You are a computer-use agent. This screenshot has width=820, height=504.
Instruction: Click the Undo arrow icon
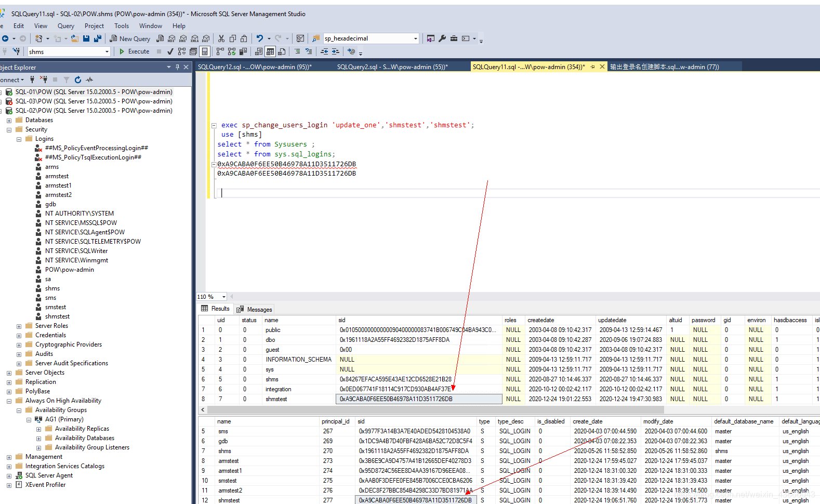click(x=260, y=38)
